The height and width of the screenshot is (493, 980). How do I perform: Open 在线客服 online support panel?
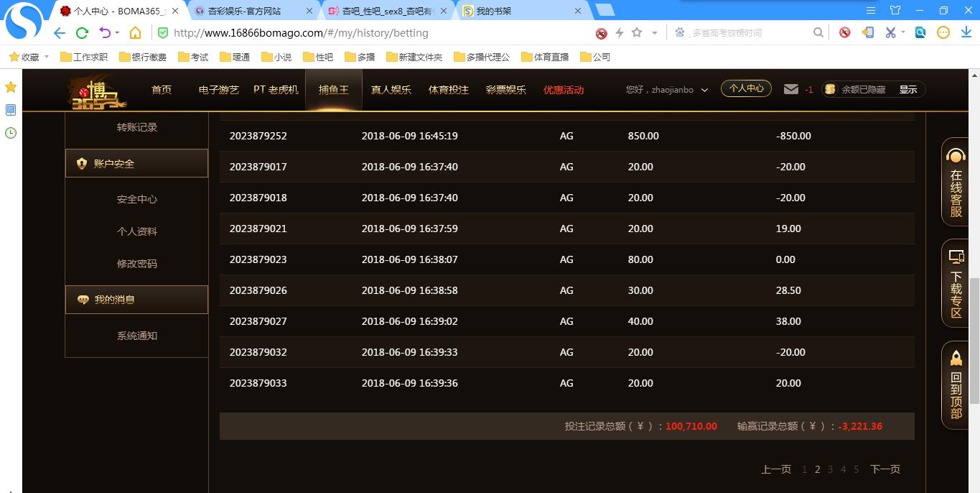956,182
